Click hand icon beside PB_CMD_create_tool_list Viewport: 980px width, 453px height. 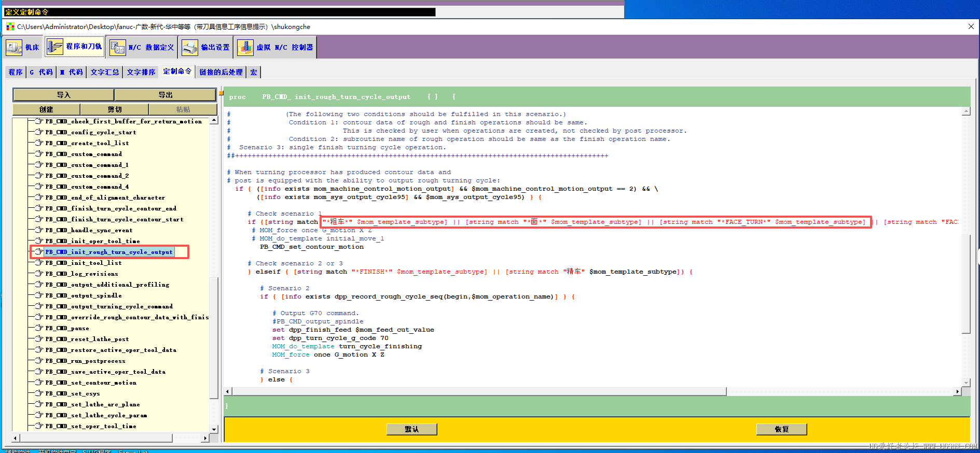[x=39, y=143]
